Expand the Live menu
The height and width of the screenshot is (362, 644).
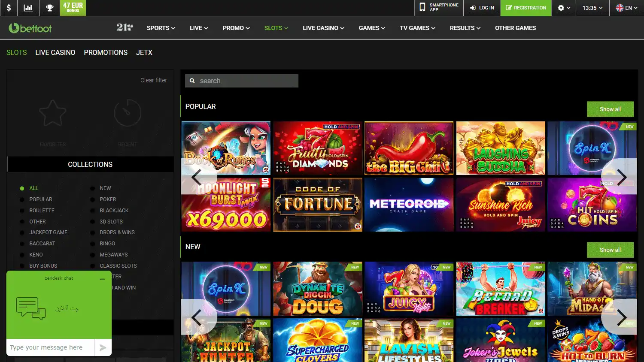coord(199,28)
